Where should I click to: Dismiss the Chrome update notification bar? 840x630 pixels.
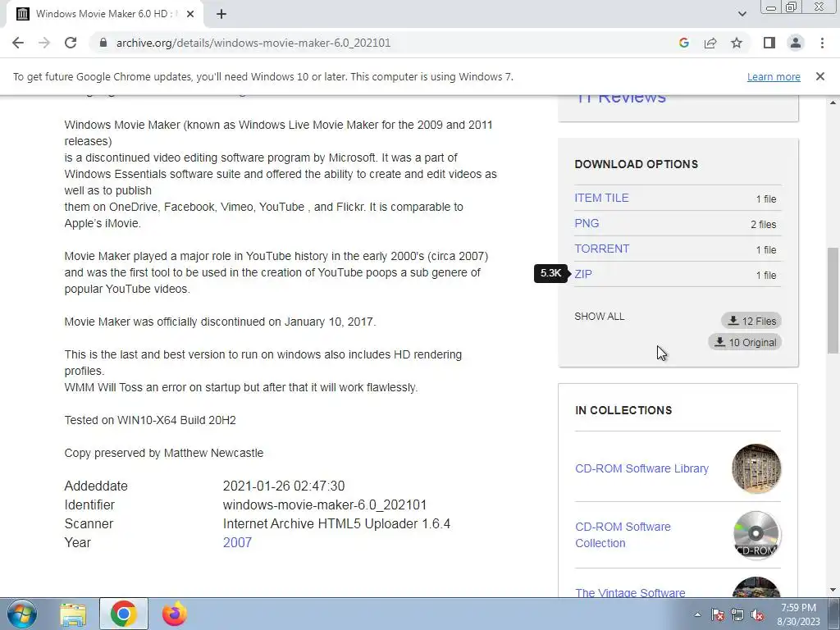pyautogui.click(x=819, y=76)
